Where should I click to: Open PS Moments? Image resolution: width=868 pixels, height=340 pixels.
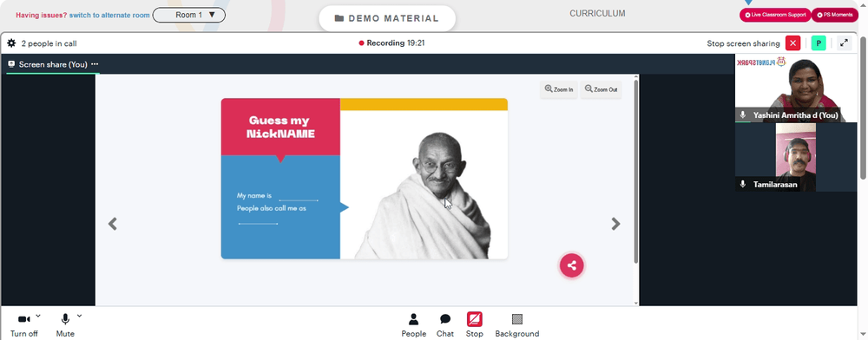(x=835, y=15)
